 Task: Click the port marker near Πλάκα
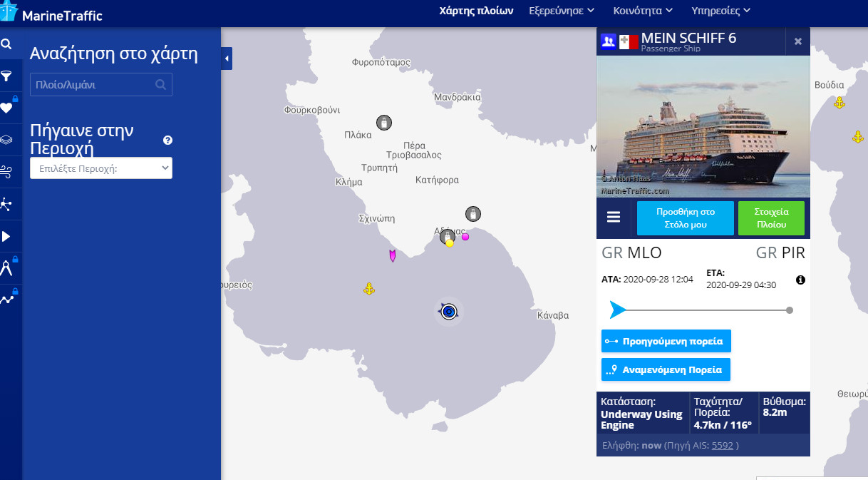(x=383, y=123)
